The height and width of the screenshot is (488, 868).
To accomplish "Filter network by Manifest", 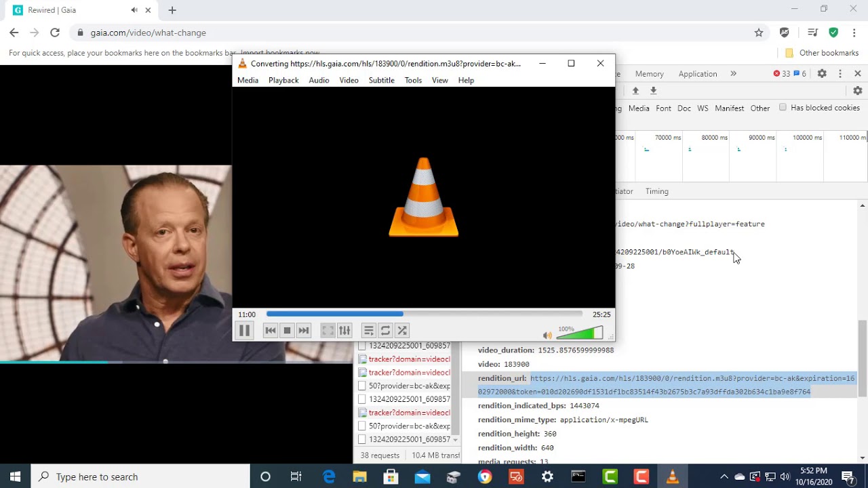I will coord(730,108).
